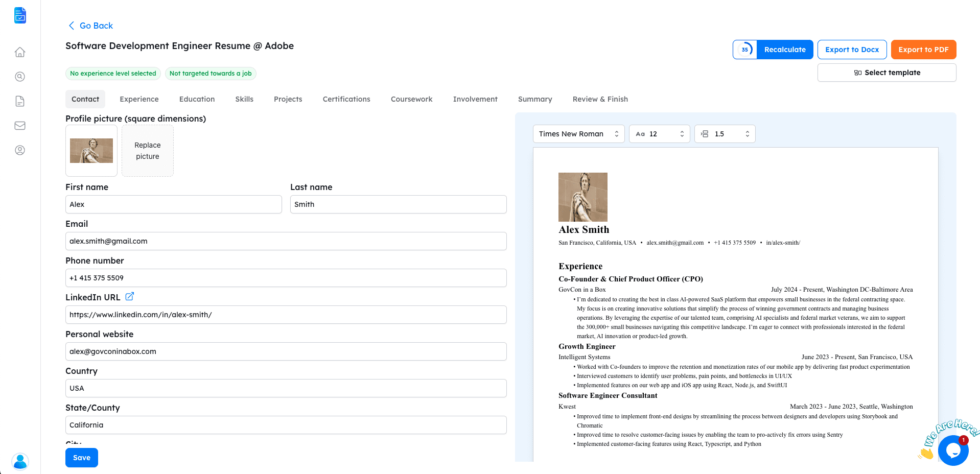The height and width of the screenshot is (474, 980).
Task: Click the user avatar at the bottom left
Action: [20, 461]
